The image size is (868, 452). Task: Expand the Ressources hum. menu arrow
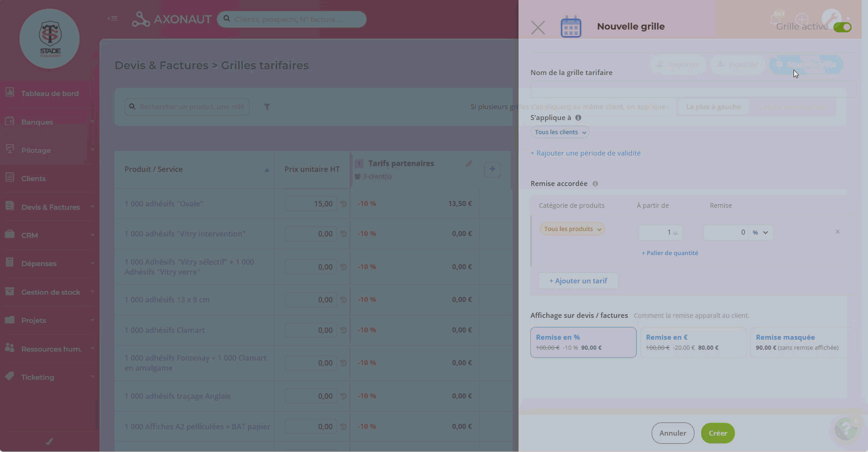coord(92,349)
